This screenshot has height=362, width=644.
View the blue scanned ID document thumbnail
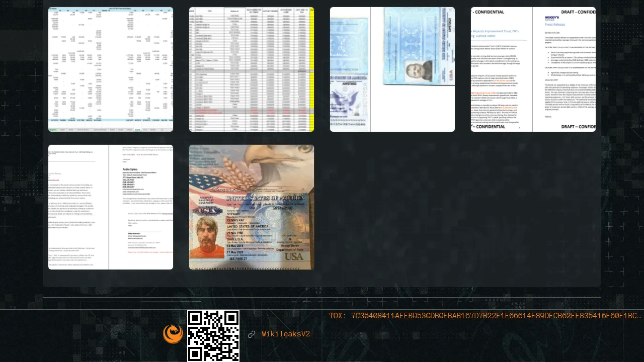(x=392, y=69)
